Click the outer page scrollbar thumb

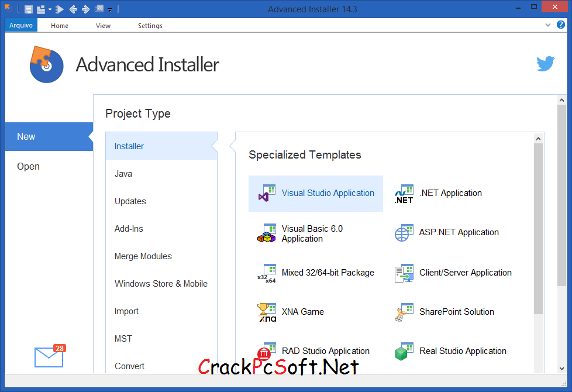[562, 195]
